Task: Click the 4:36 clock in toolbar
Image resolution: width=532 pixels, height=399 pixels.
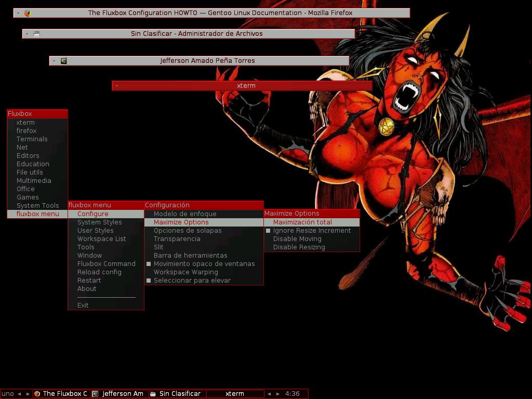Action: (292, 394)
